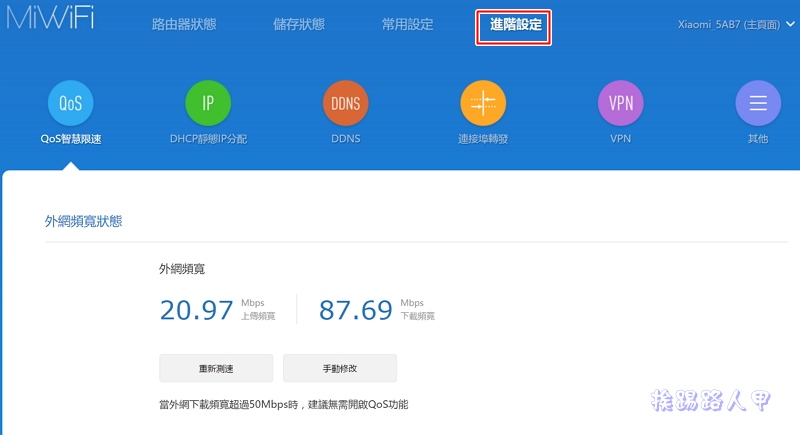Click the 87.69 download bandwidth value
Image resolution: width=800 pixels, height=435 pixels.
(x=356, y=310)
